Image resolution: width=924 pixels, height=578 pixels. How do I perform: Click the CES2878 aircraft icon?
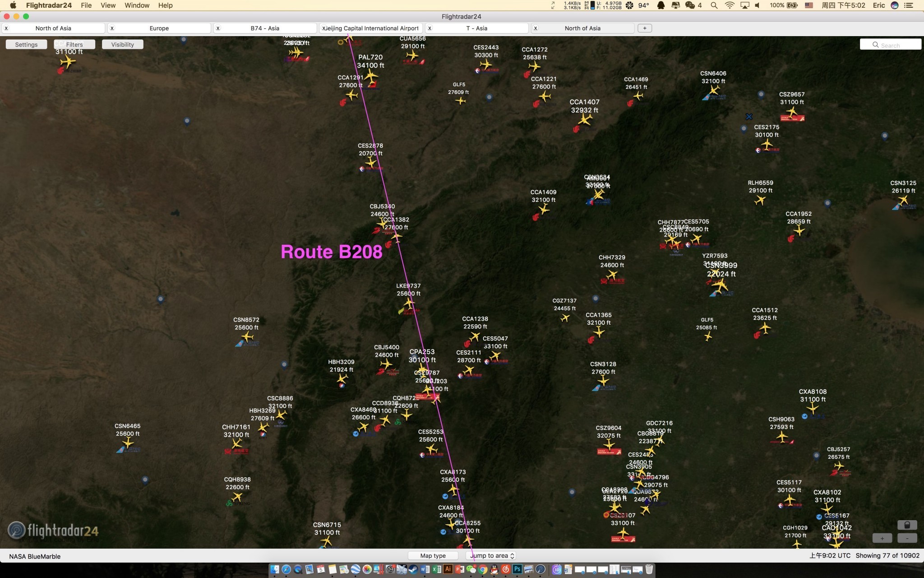(x=370, y=162)
